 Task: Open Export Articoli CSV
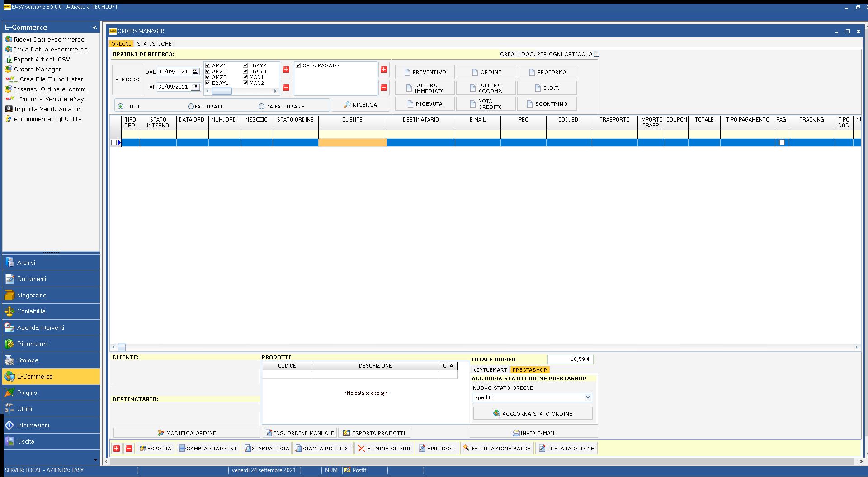38,59
